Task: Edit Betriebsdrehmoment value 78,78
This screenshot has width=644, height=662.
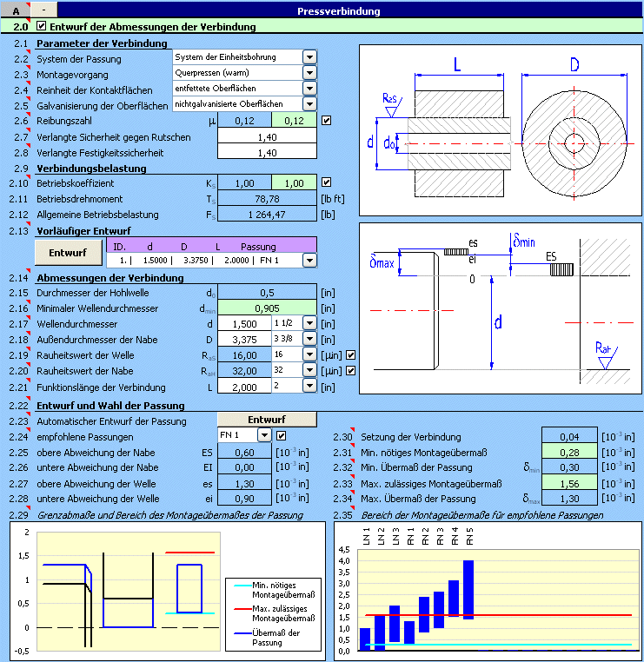Action: tap(267, 199)
